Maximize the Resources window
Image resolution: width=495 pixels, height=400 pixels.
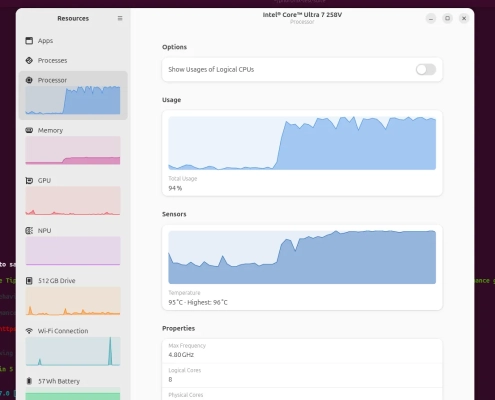tap(447, 18)
